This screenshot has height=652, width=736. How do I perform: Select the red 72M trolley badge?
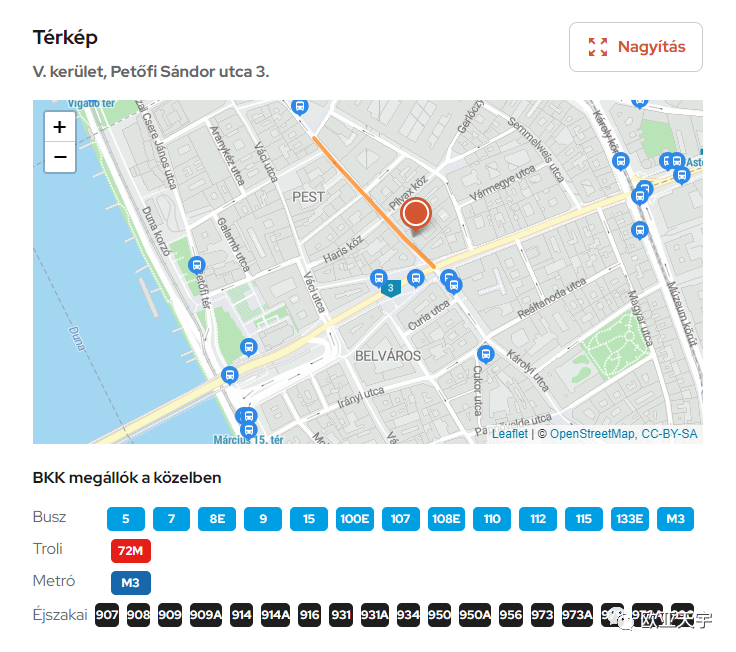(131, 551)
